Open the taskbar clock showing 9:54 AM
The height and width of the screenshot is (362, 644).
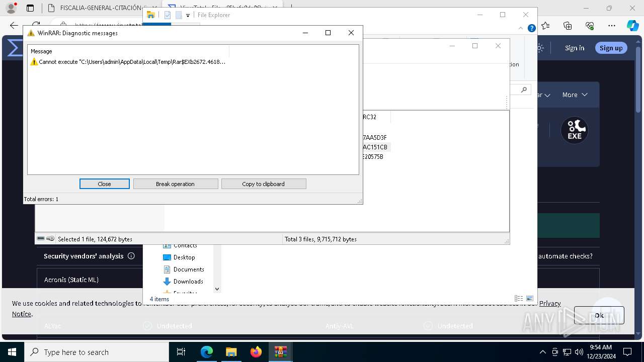pyautogui.click(x=600, y=351)
